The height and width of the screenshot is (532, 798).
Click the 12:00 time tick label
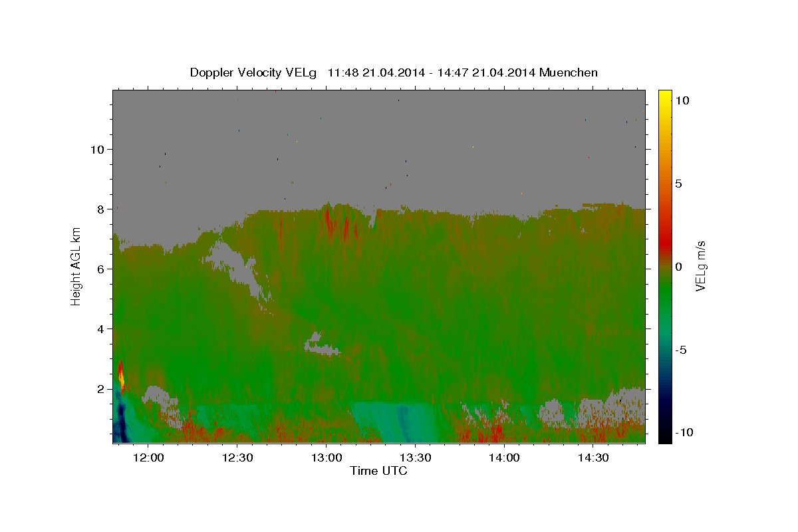148,458
